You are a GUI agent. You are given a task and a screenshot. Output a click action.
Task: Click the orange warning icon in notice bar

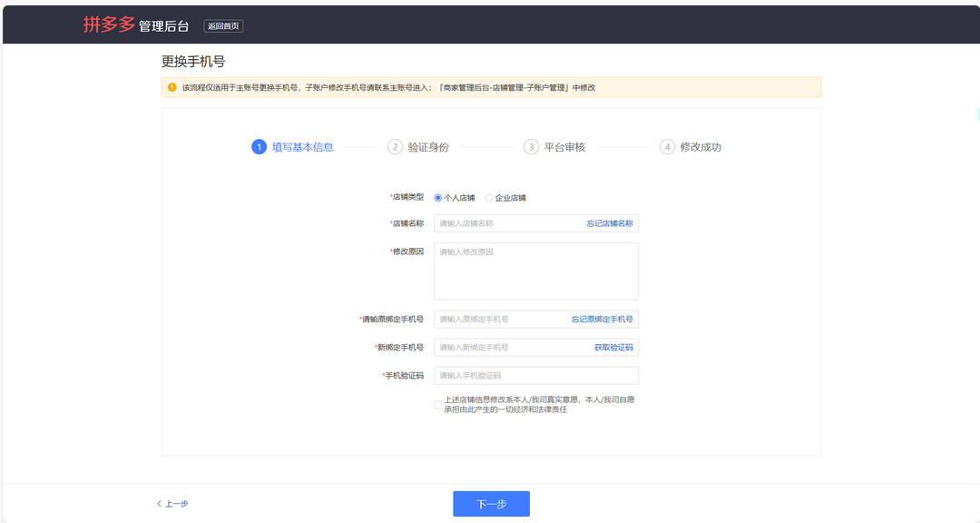171,87
